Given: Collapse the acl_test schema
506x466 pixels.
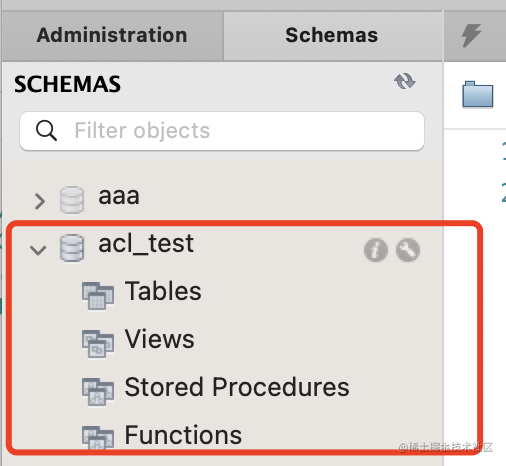Looking at the screenshot, I should [38, 250].
